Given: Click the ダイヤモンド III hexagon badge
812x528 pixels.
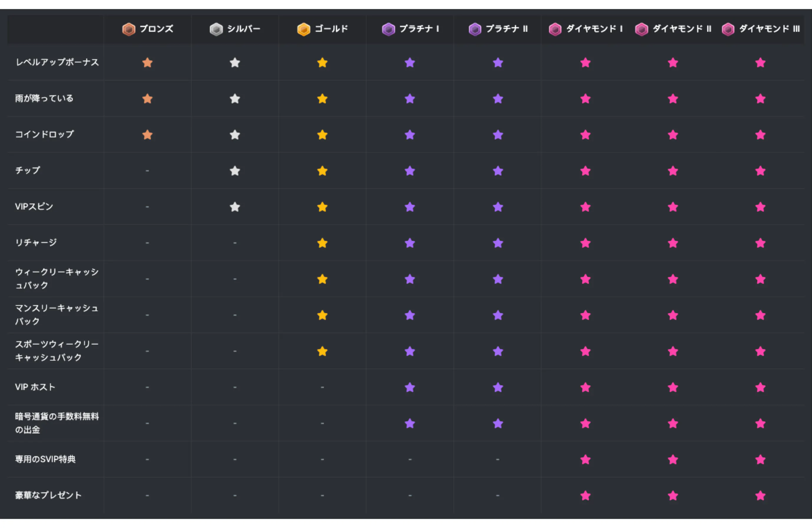Looking at the screenshot, I should point(728,29).
